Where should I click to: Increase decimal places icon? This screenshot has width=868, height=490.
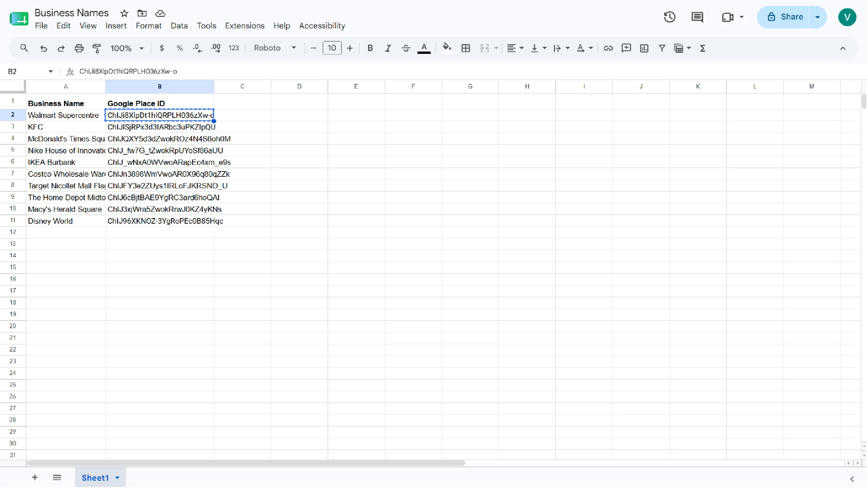[216, 48]
